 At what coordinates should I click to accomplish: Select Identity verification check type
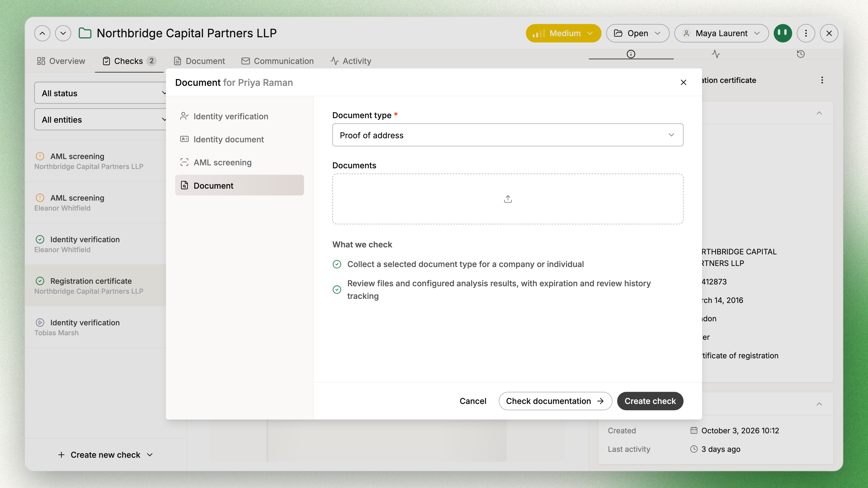[x=240, y=116]
